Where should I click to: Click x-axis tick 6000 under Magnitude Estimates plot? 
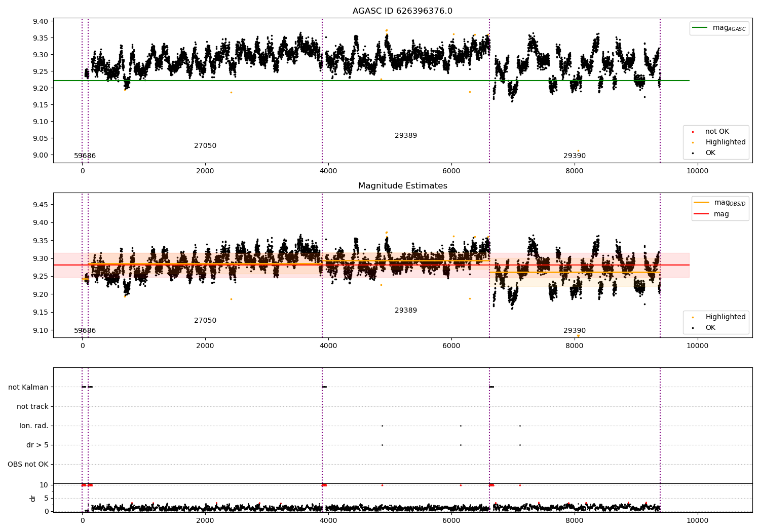tap(451, 346)
